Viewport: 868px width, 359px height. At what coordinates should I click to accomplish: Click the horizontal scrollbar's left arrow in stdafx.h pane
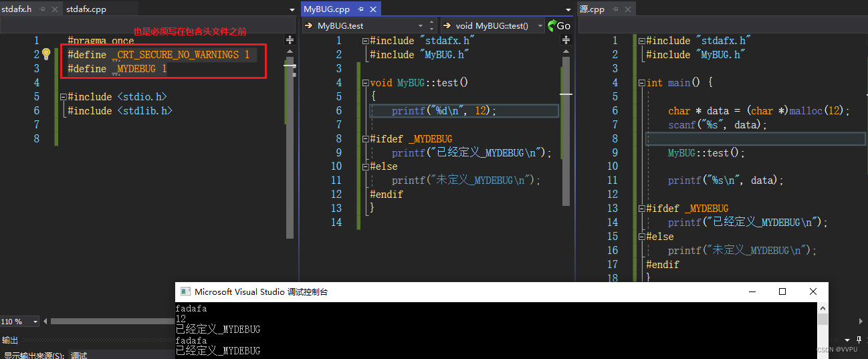pyautogui.click(x=45, y=322)
